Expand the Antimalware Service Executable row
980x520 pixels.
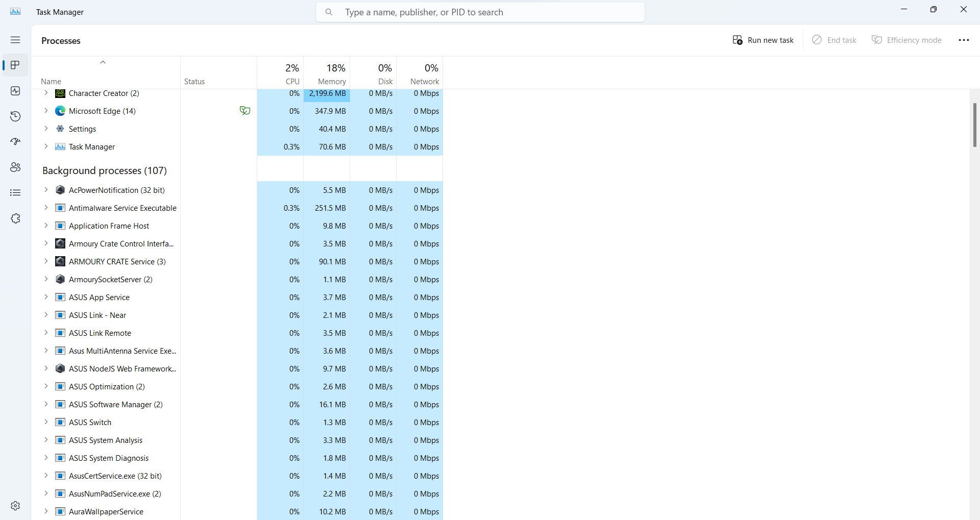coord(46,208)
